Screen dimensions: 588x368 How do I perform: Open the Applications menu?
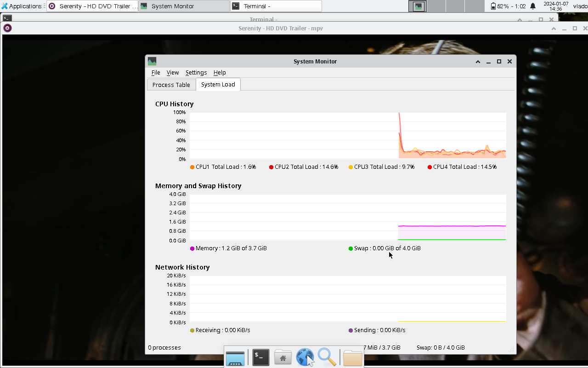21,6
